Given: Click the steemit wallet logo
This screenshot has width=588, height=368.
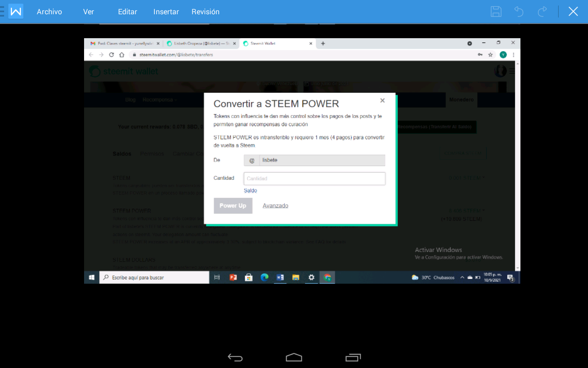Looking at the screenshot, I should (124, 71).
